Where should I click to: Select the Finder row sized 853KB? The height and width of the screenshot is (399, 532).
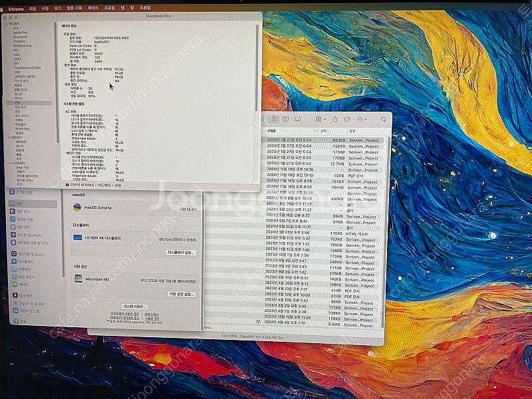(323, 140)
